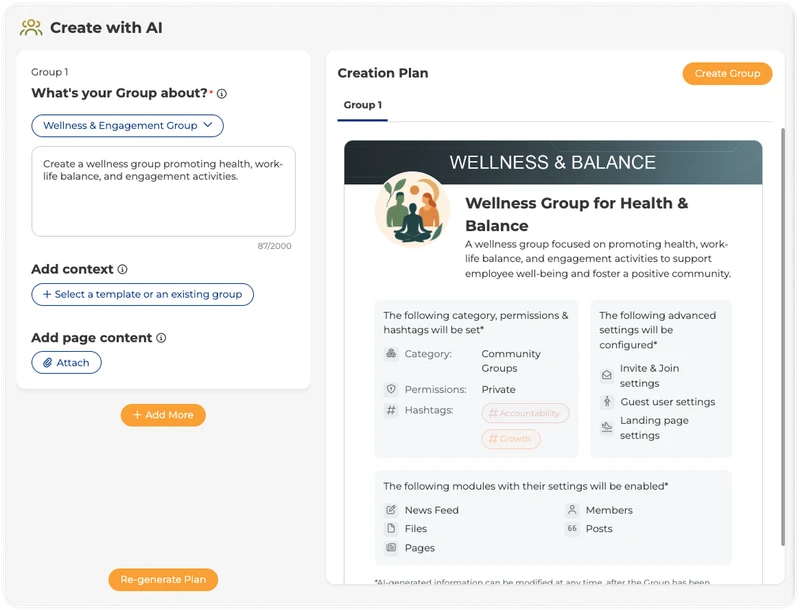Switch to the Group 1 tab
Viewport: 800px width, 611px height.
tap(362, 102)
